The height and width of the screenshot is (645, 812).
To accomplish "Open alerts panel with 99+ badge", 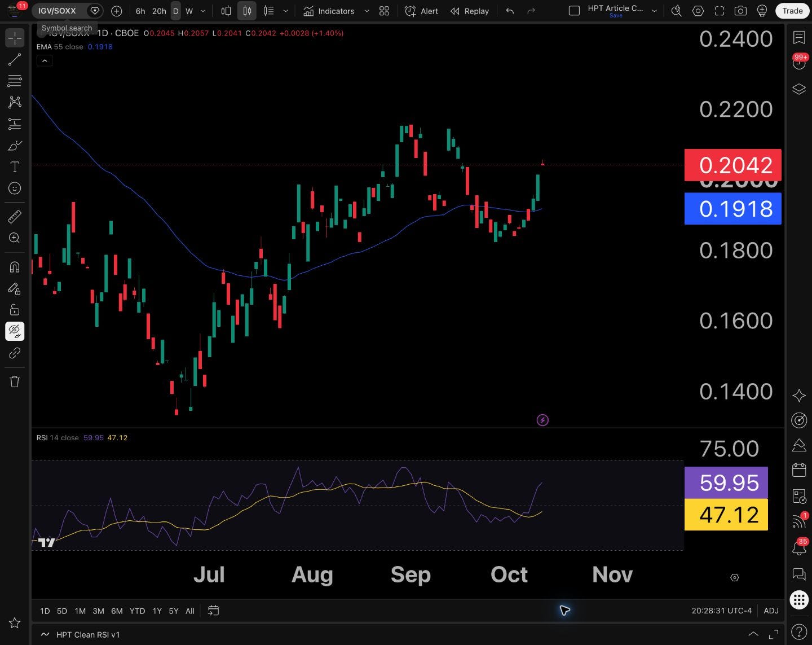I will pos(799,63).
